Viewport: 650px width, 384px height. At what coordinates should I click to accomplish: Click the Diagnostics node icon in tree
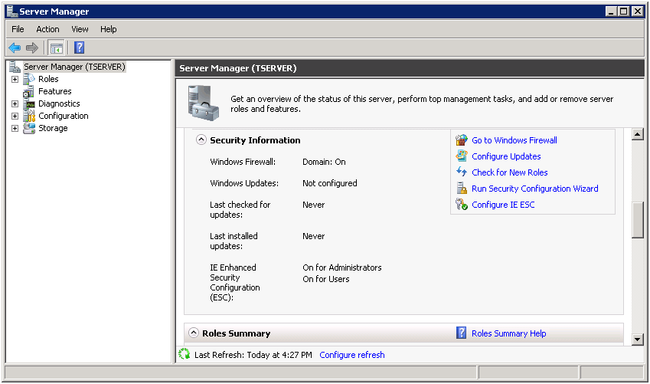(x=29, y=104)
